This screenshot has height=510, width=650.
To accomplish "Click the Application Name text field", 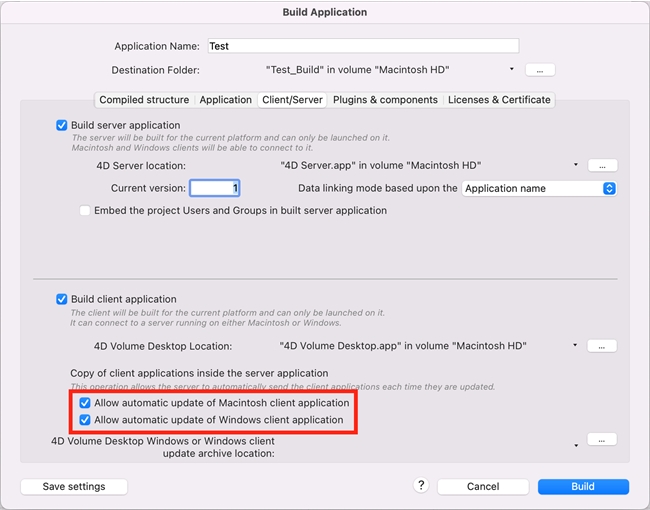I will click(363, 46).
